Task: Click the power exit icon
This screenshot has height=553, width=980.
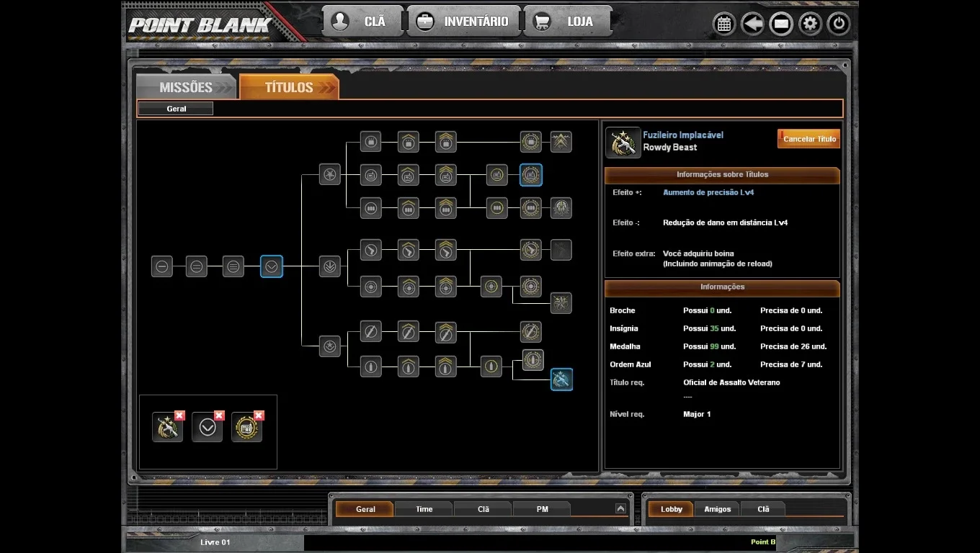Action: [x=838, y=24]
